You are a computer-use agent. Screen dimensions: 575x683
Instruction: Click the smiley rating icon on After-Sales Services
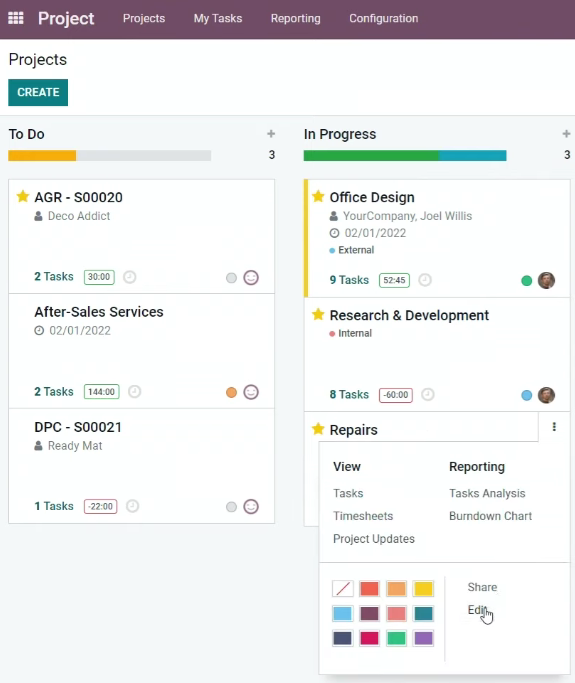(251, 392)
